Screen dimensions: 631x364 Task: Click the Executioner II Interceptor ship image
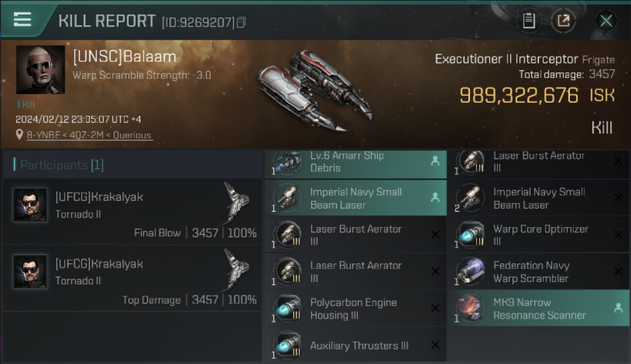tap(313, 91)
